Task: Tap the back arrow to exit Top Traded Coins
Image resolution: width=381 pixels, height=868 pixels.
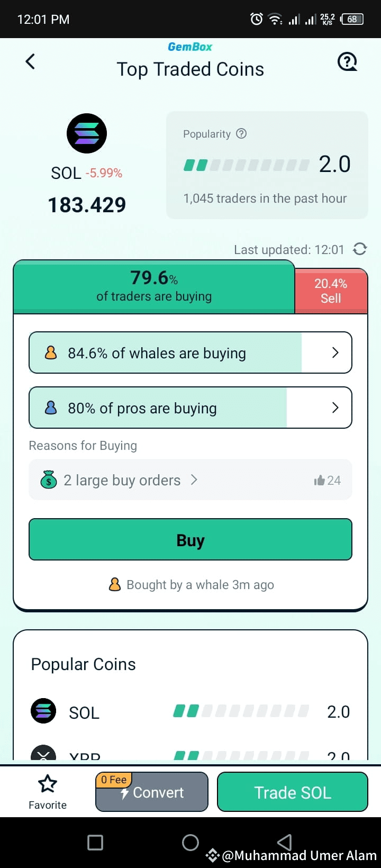Action: tap(30, 61)
